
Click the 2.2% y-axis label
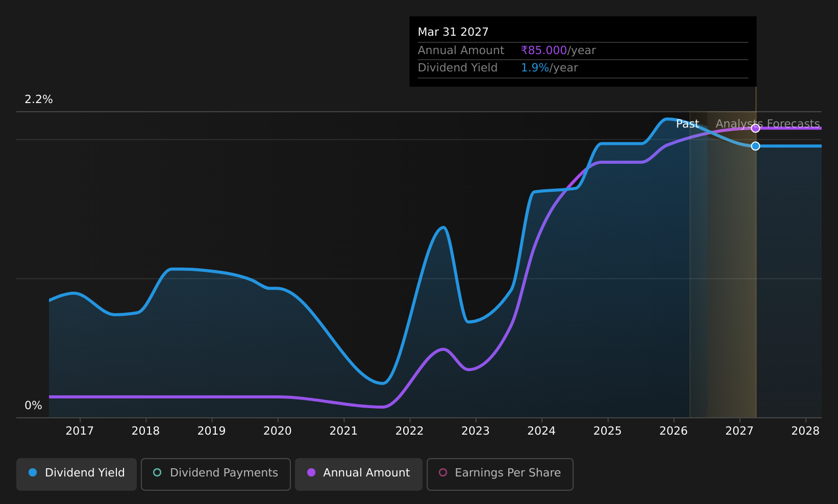pos(39,99)
